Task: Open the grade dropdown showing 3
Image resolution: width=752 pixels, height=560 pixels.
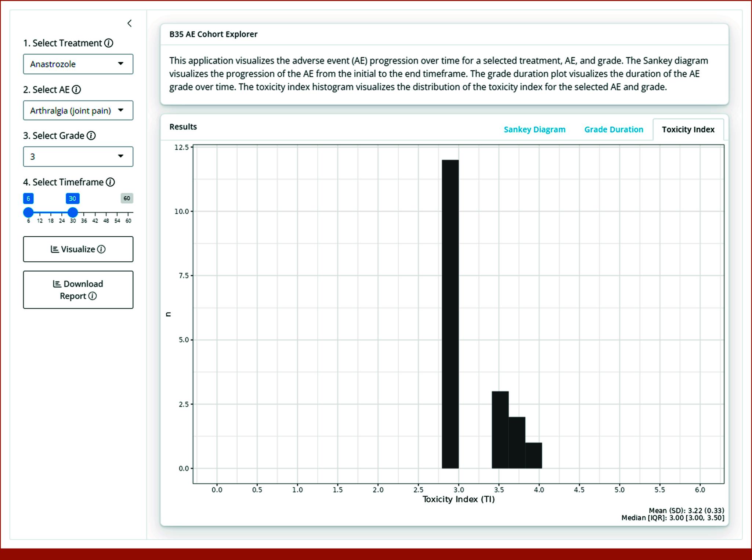Action: (78, 157)
